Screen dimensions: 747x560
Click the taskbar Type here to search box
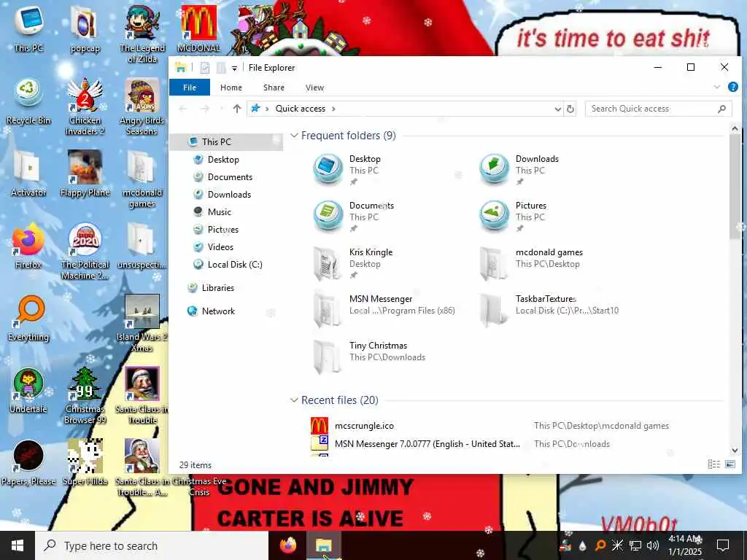coord(152,545)
